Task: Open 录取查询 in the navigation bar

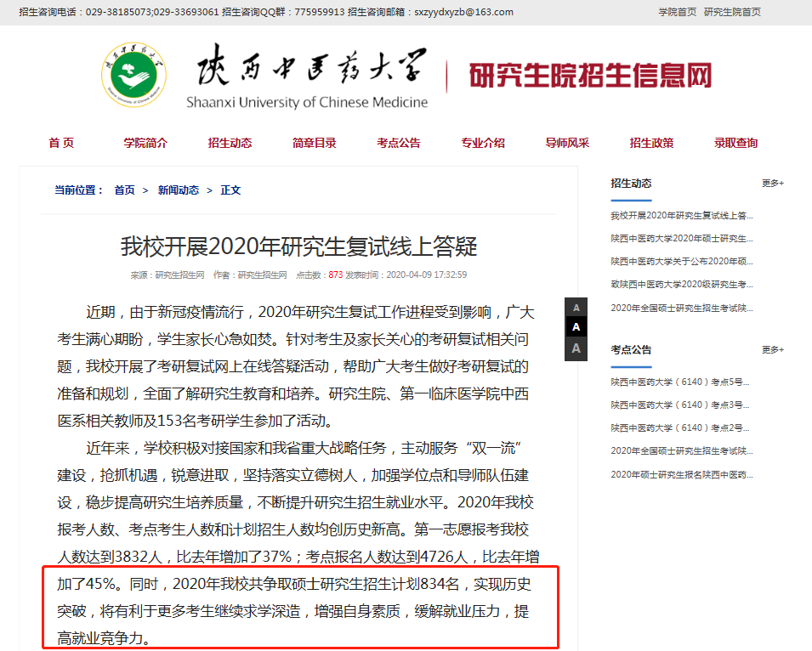Action: coord(735,143)
